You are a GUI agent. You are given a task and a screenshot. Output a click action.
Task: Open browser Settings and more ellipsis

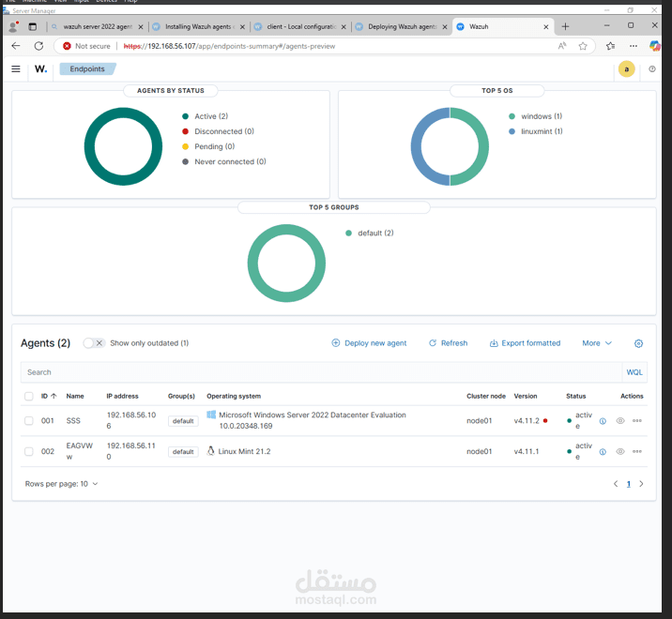coord(633,46)
